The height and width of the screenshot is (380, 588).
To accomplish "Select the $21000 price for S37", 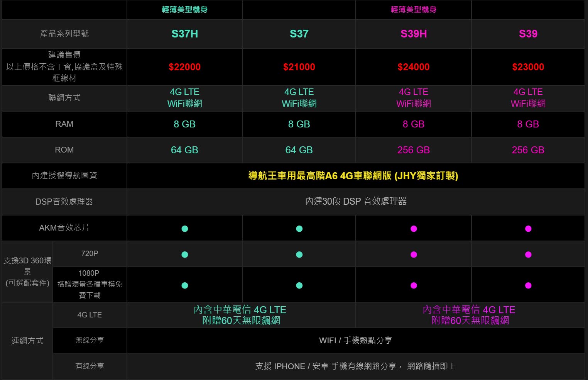I will (x=299, y=67).
